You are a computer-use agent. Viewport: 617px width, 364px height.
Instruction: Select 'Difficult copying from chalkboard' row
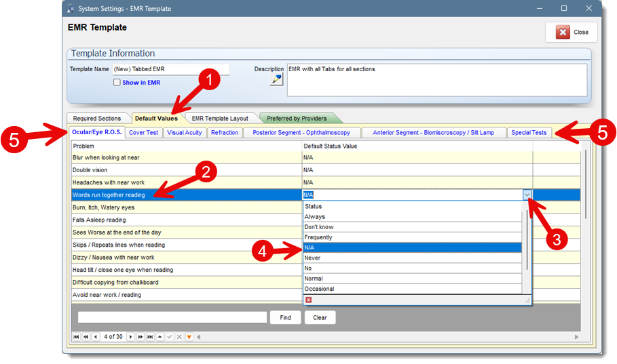(187, 282)
